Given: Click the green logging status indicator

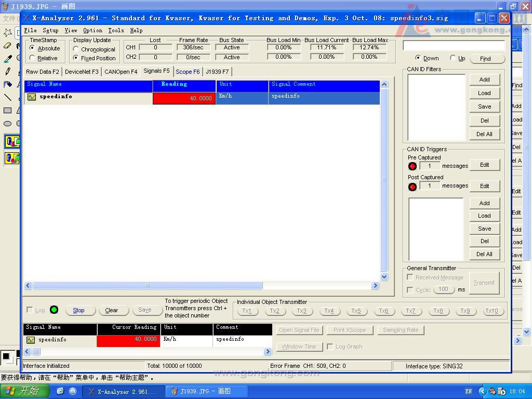Looking at the screenshot, I should (x=54, y=310).
